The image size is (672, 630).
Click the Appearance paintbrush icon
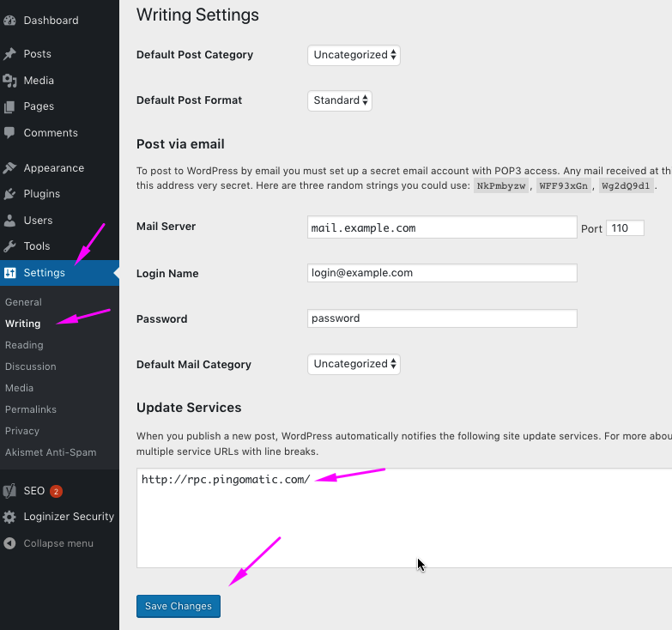coord(10,168)
